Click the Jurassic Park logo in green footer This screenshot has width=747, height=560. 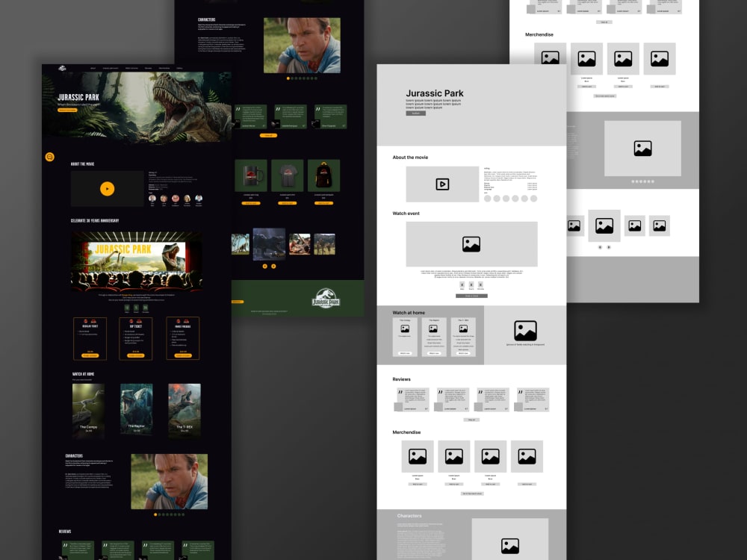[x=326, y=298]
